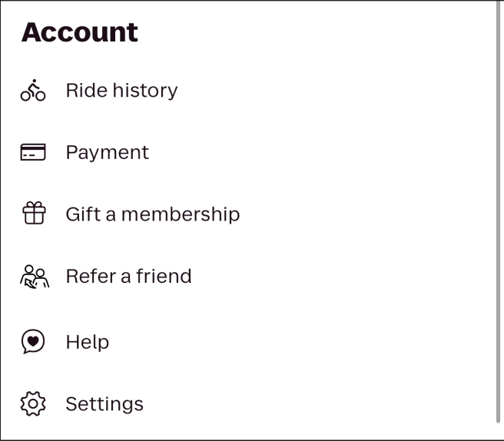
Task: Open Ride history
Action: click(x=121, y=91)
